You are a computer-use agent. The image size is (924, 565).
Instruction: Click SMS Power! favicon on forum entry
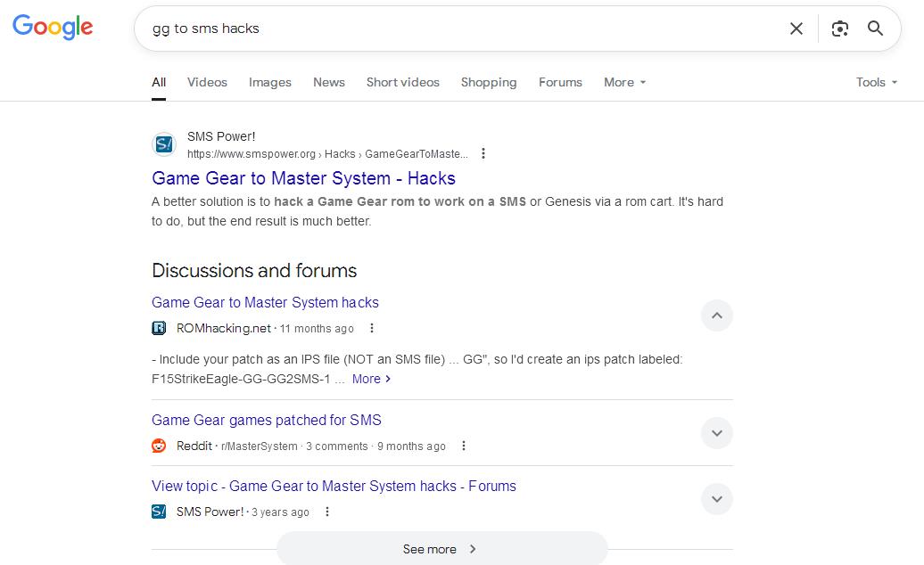click(159, 512)
